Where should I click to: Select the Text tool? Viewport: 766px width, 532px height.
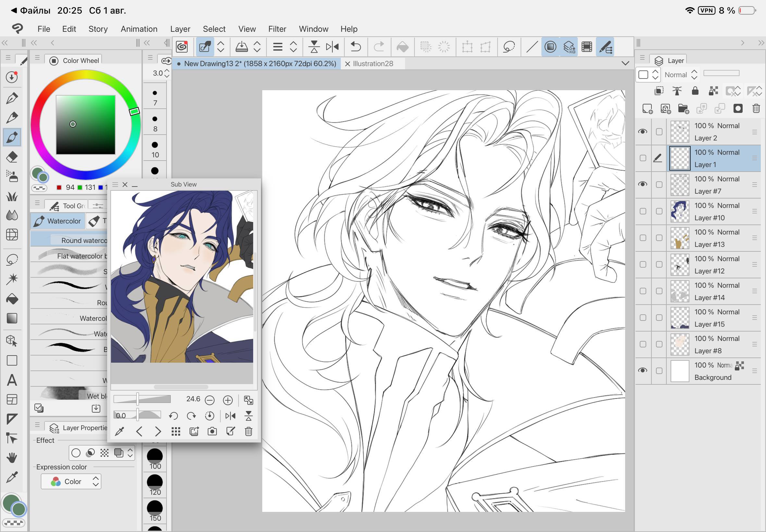tap(12, 380)
